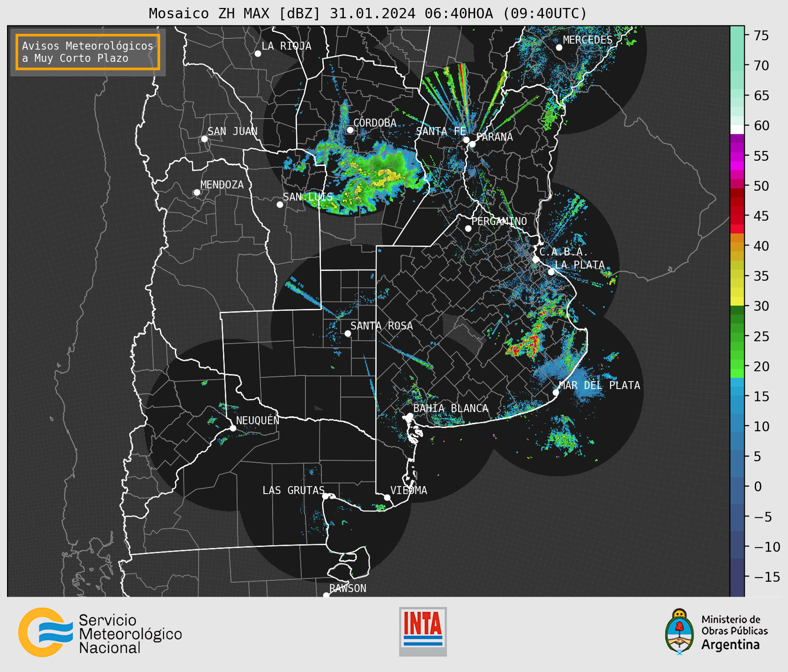Click the Mendoza city marker dot
The image size is (788, 672).
point(197,193)
